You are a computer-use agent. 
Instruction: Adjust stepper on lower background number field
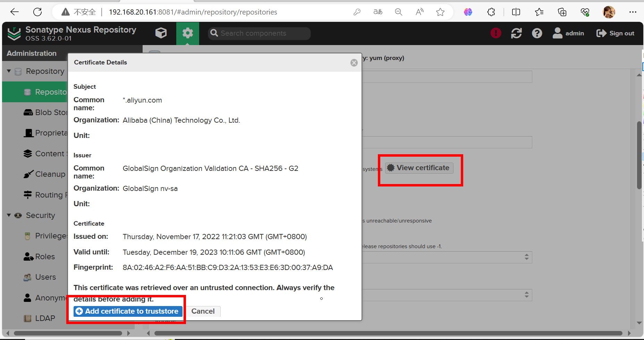point(527,295)
